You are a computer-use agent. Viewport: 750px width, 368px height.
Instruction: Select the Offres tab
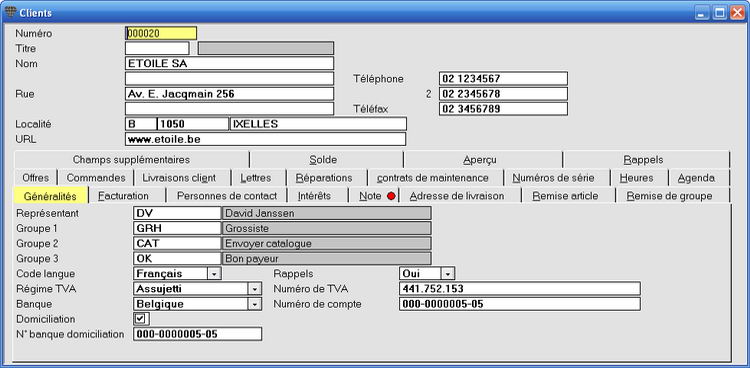35,178
